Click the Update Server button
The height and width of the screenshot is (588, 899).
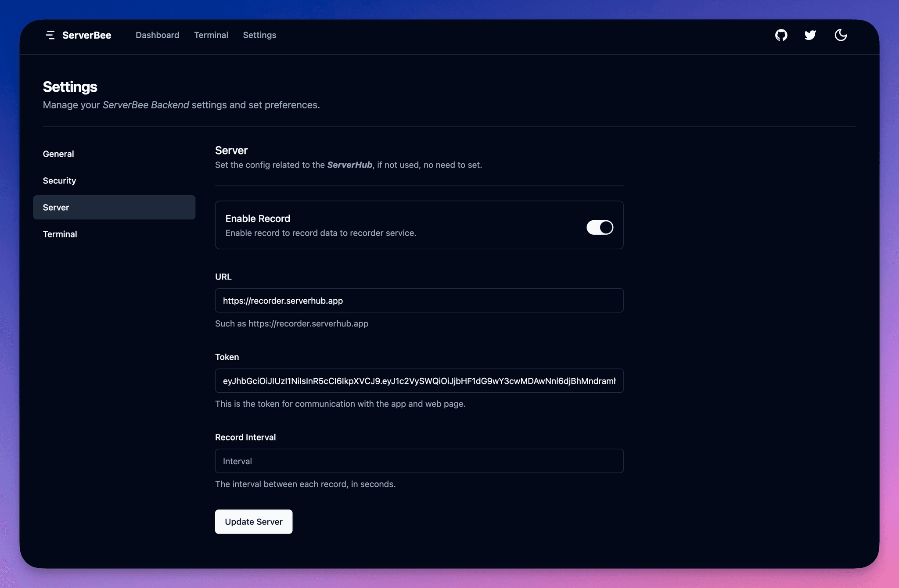point(253,521)
